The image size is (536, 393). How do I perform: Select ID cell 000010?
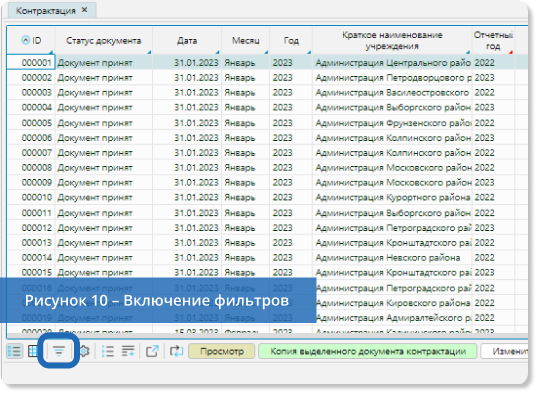click(x=31, y=198)
